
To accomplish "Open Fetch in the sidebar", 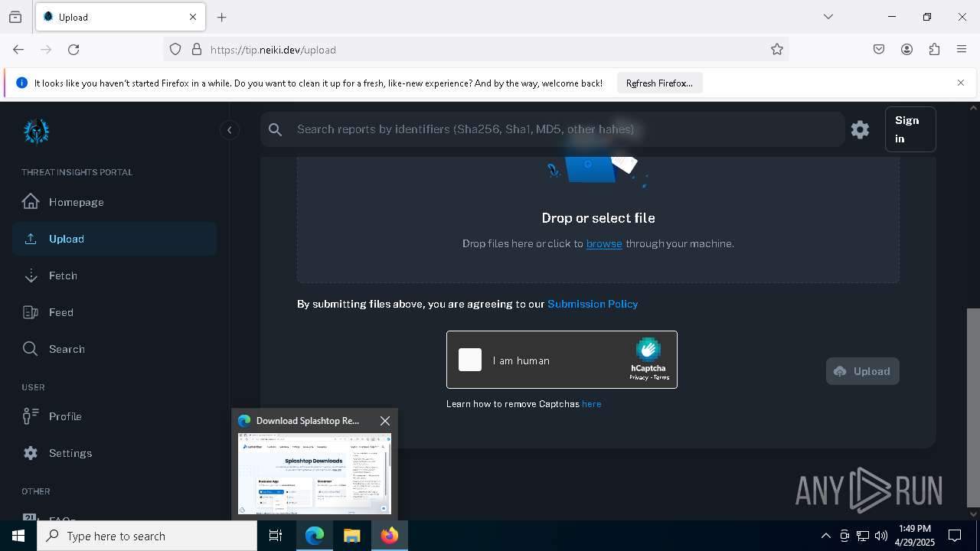I will pyautogui.click(x=115, y=275).
